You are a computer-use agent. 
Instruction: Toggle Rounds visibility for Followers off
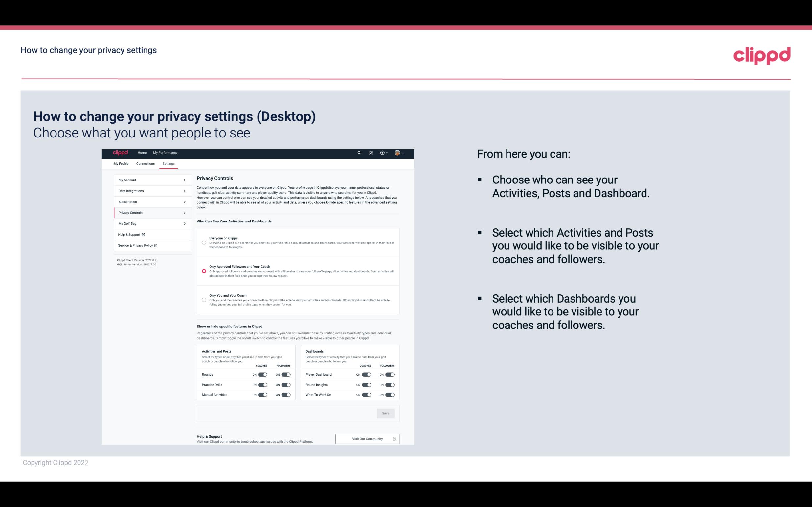(x=286, y=374)
